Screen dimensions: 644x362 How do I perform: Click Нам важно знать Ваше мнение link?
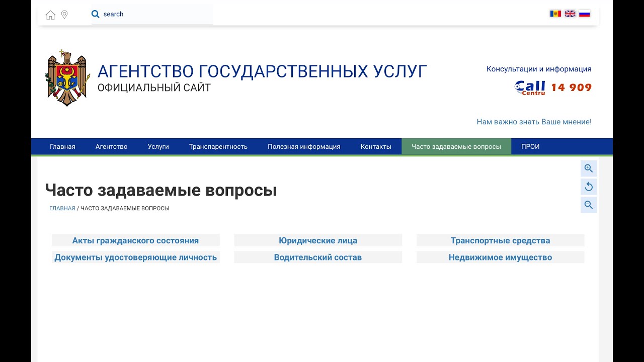[x=534, y=122]
